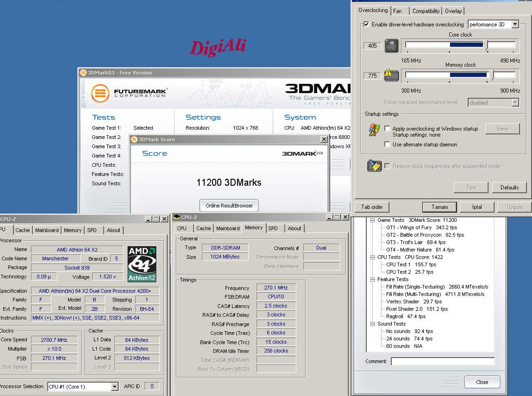Screen dimensions: 532x396
Task: Select 24 sounds result row
Action: [x=409, y=339]
